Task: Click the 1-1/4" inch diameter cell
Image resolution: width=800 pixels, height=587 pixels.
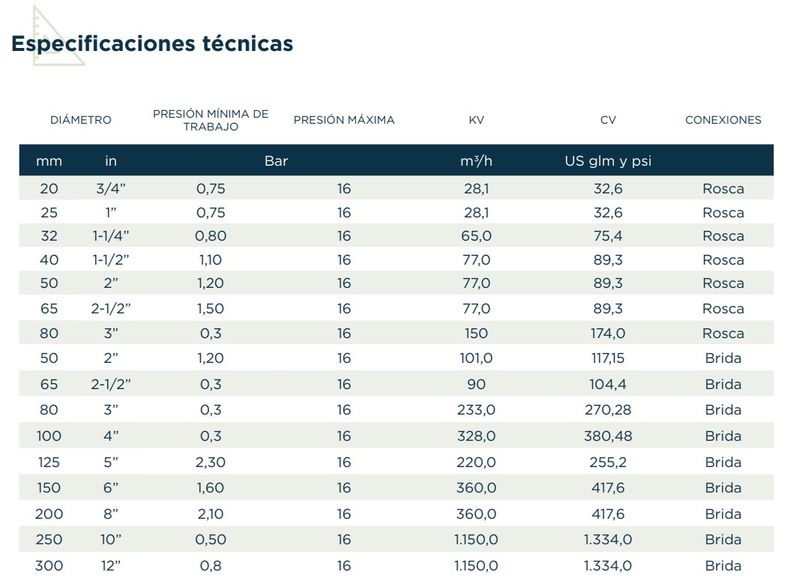Action: 113,236
